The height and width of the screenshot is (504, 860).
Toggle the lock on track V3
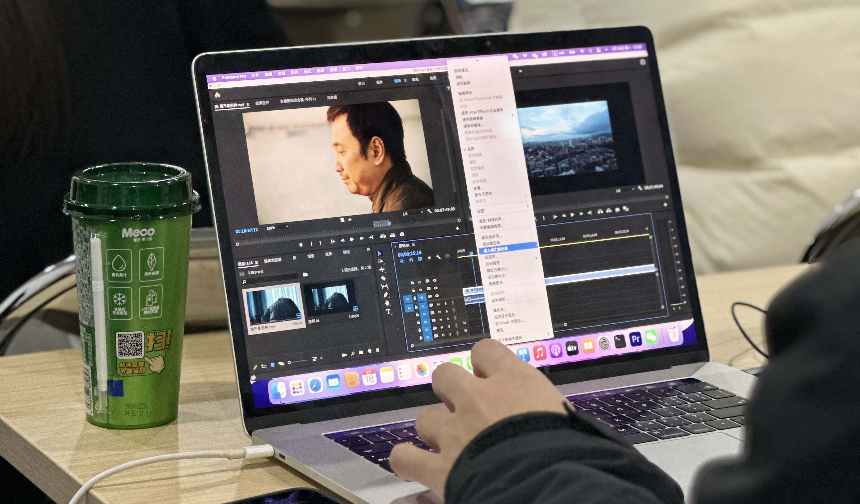tap(412, 282)
